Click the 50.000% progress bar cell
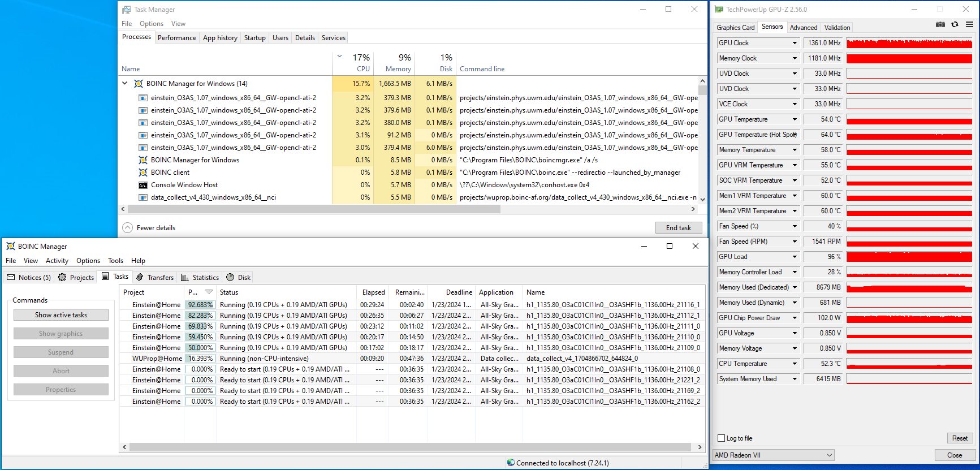This screenshot has width=980, height=470. [200, 347]
